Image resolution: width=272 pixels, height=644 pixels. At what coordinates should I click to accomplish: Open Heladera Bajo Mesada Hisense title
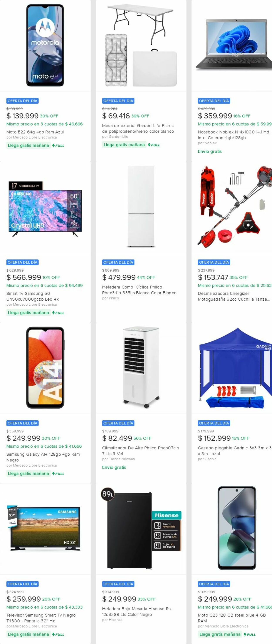point(137,612)
